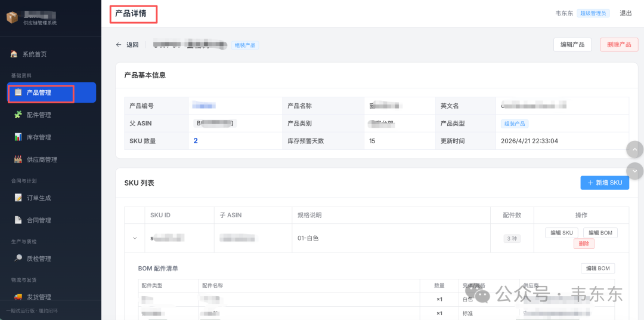This screenshot has width=644, height=320.
Task: Click the magnifier icon for 质检管理
Action: 18,259
